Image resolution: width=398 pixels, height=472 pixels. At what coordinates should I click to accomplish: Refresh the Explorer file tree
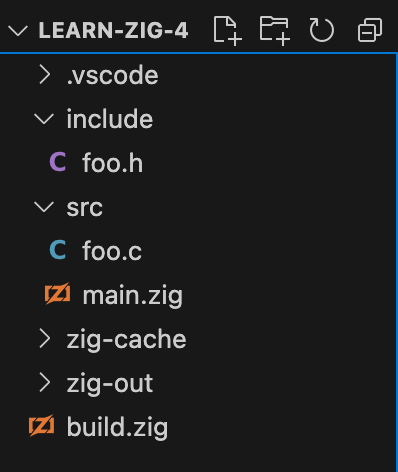pos(321,31)
